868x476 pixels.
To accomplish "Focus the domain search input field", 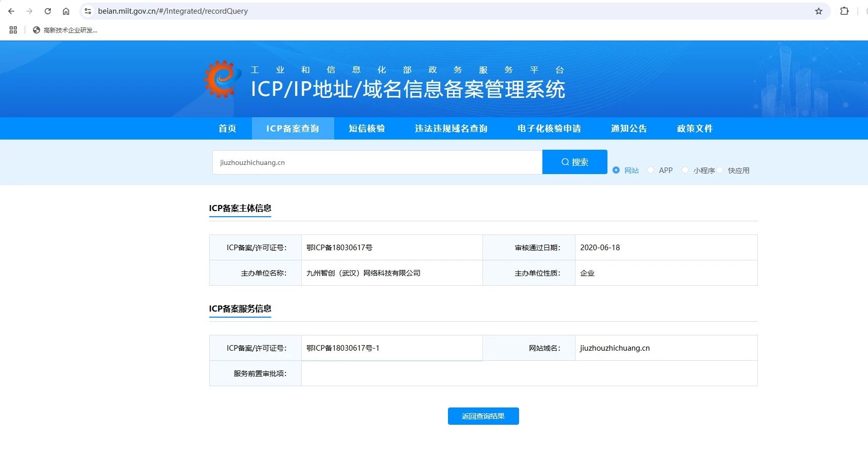I will 377,162.
